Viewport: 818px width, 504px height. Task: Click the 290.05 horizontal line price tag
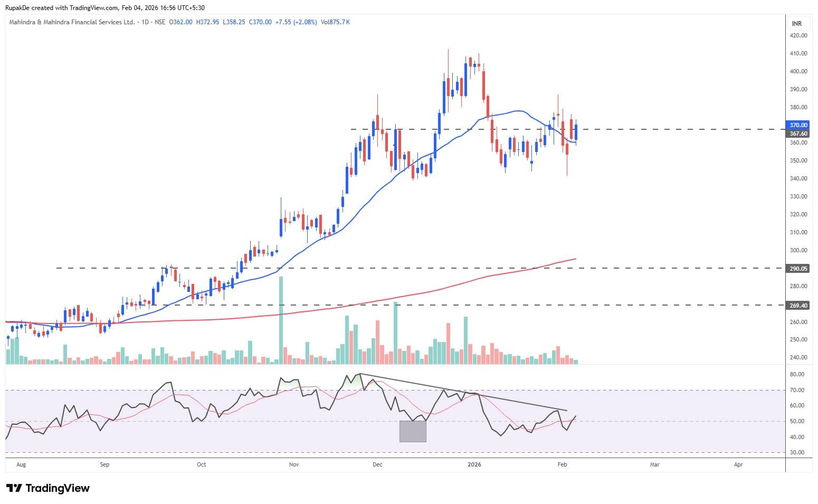tap(797, 269)
